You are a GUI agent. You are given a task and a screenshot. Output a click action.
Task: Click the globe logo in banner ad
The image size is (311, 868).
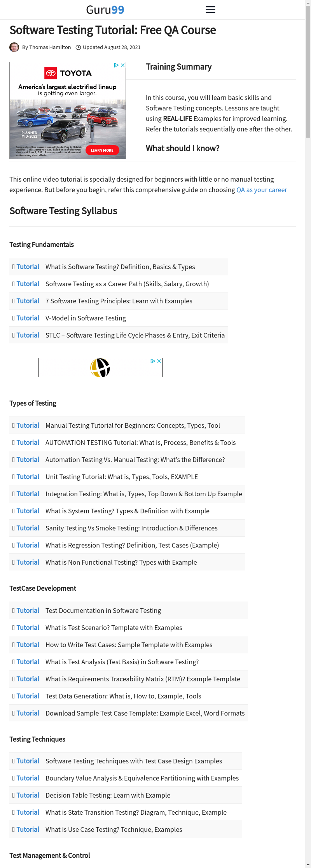click(100, 367)
